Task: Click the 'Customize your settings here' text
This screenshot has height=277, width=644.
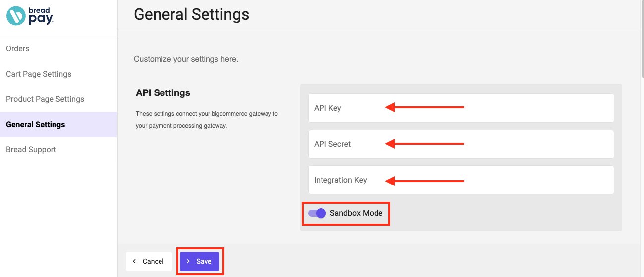Action: coord(186,59)
